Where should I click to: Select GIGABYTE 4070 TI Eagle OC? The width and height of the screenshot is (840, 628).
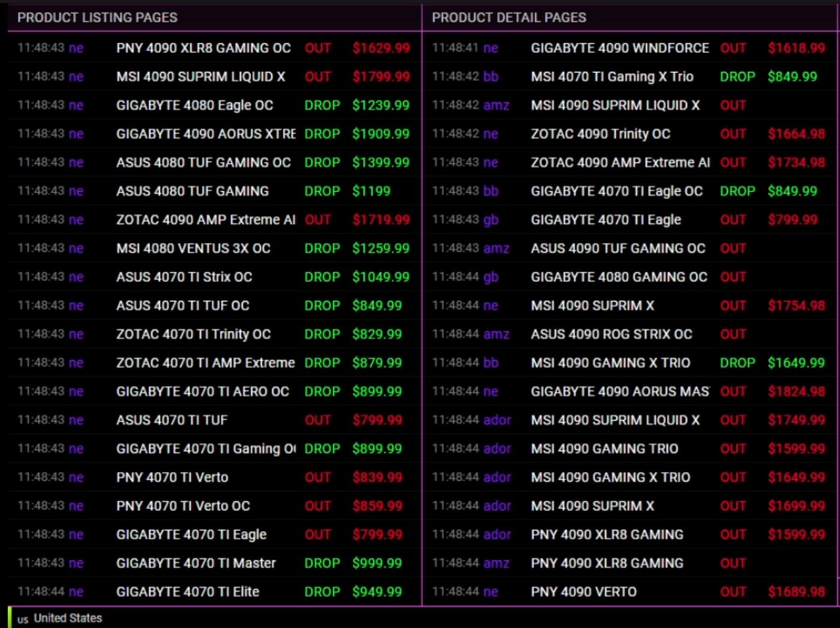[617, 191]
